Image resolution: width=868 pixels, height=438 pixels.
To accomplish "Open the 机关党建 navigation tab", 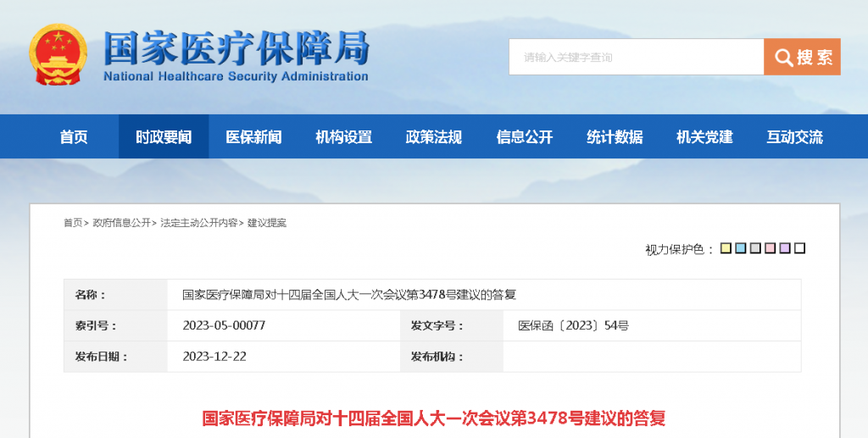I will 704,136.
